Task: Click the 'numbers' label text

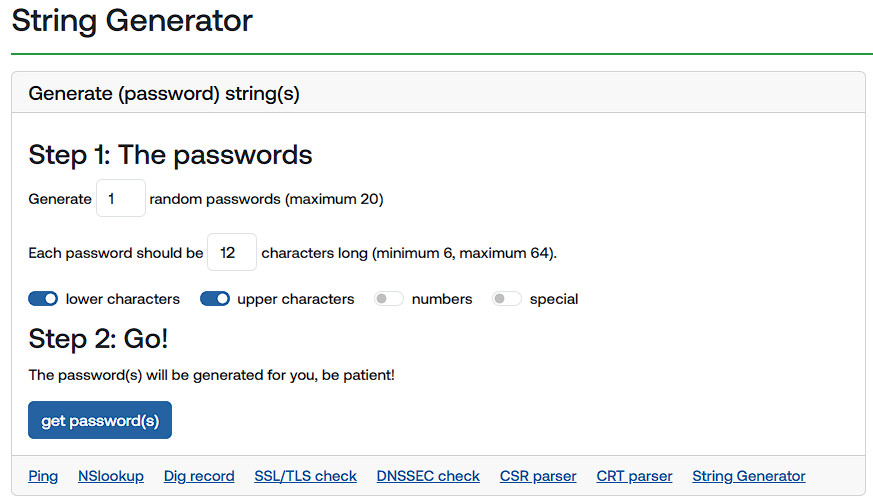Action: 442,299
